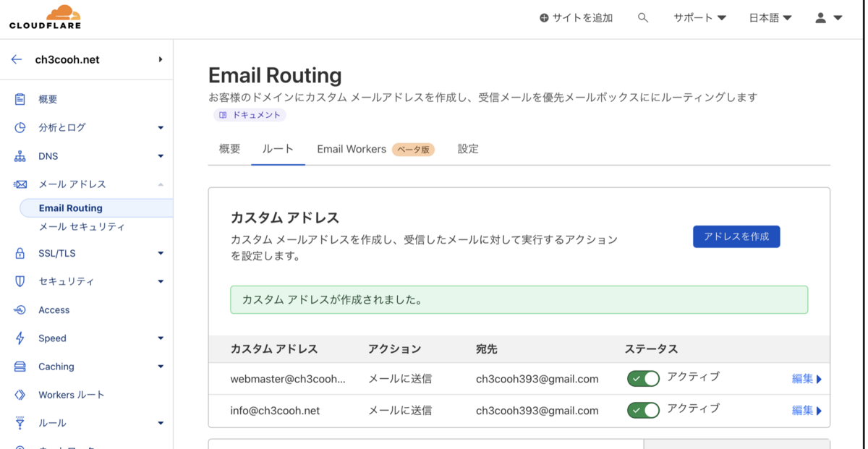Viewport: 868px width, 449px height.
Task: Collapse the メール アドレス sidebar section
Action: (x=161, y=184)
